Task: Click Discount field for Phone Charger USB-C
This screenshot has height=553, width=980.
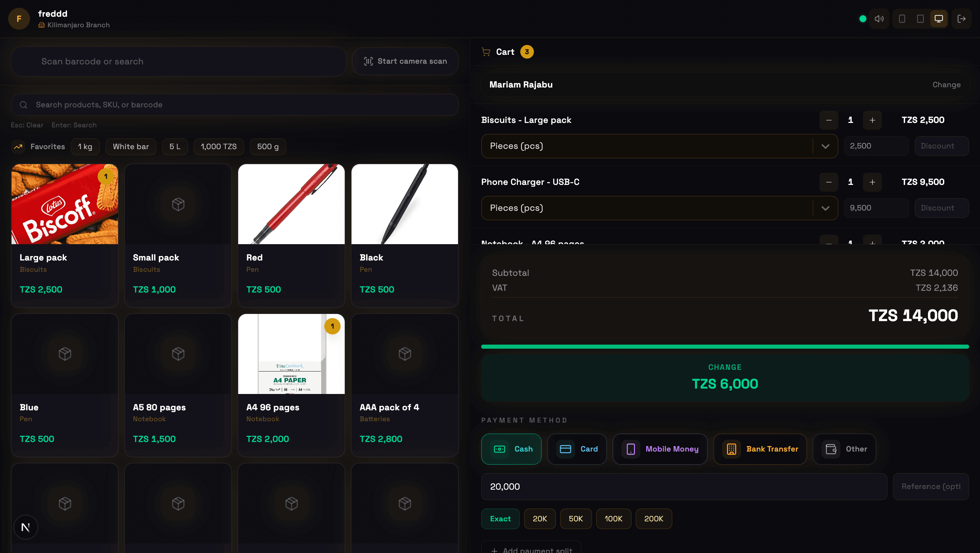Action: (942, 208)
